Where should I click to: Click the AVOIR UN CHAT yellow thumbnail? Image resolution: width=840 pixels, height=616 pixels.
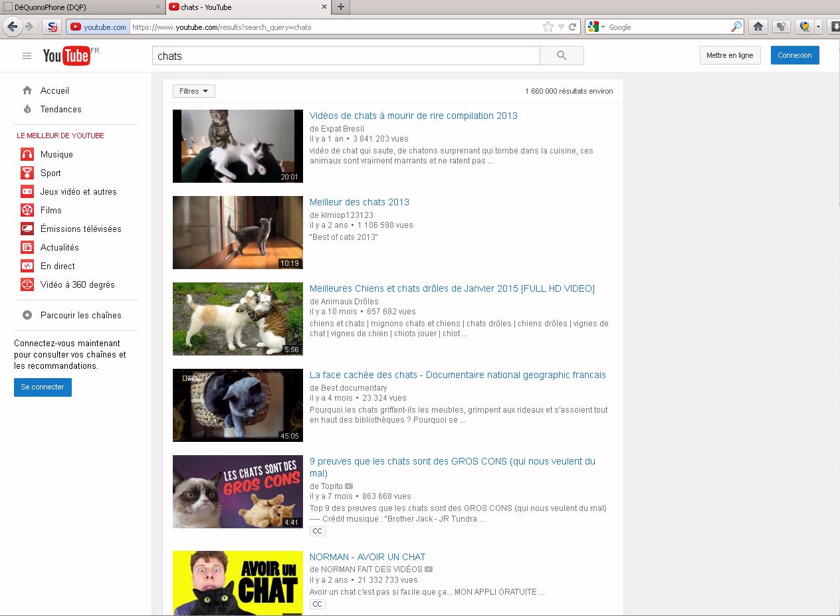[238, 583]
